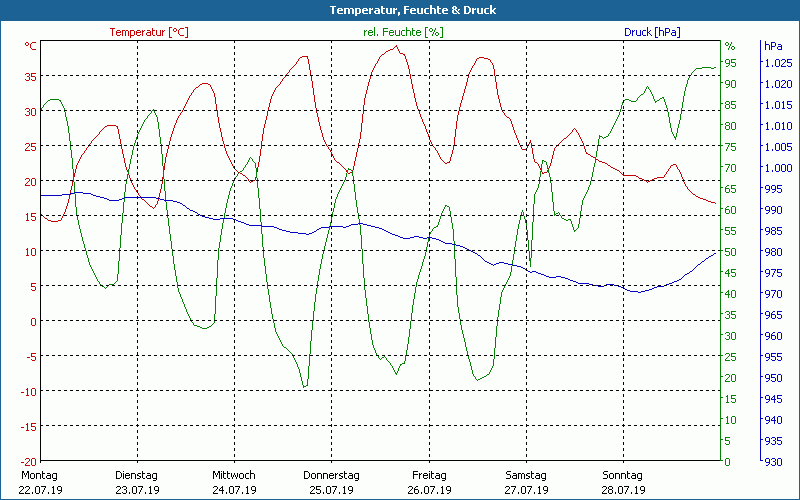Click "985" on the blue pressure axis

pyautogui.click(x=773, y=231)
